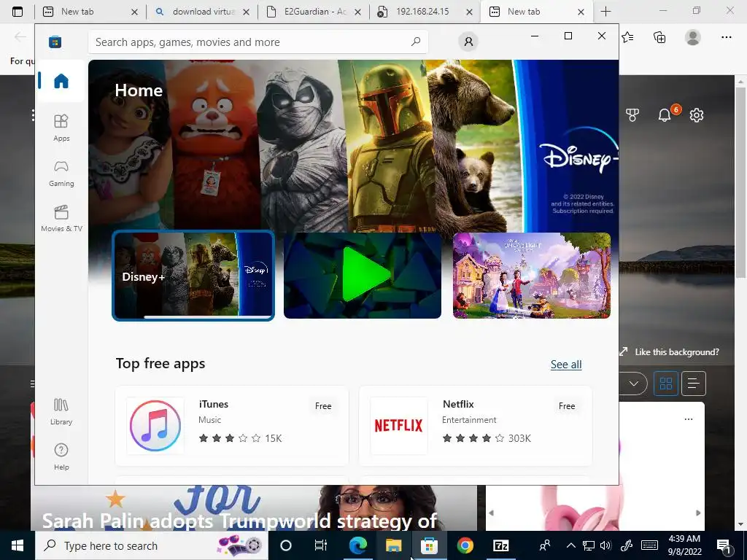
Task: Open People icon on taskbar
Action: (545, 545)
